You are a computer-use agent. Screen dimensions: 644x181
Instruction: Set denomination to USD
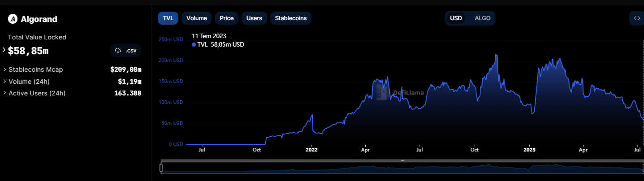click(456, 18)
